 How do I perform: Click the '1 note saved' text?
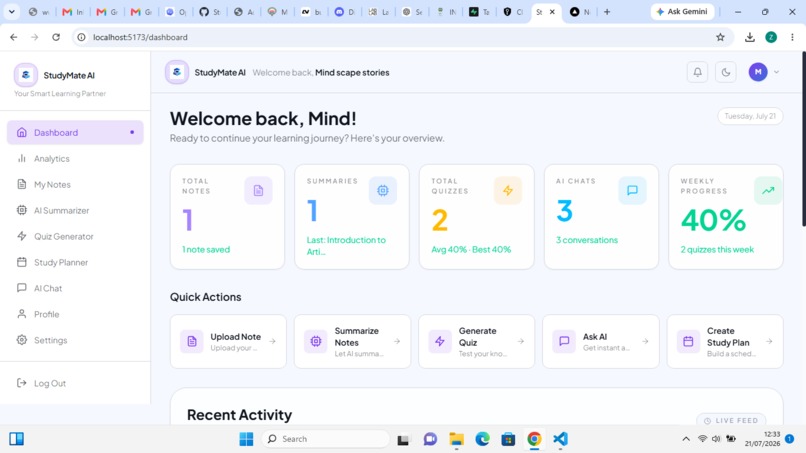[x=206, y=249]
